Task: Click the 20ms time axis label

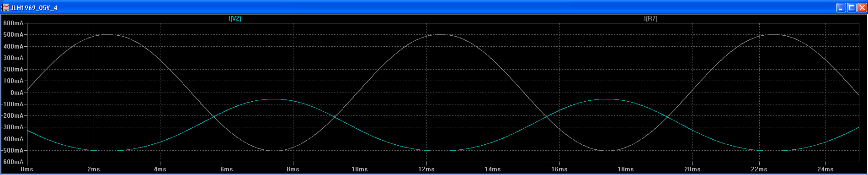Action: (x=692, y=170)
